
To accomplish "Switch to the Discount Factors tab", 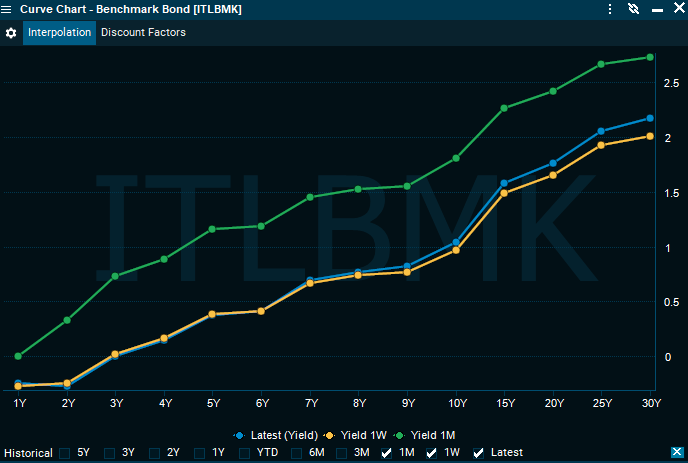I will click(x=143, y=33).
